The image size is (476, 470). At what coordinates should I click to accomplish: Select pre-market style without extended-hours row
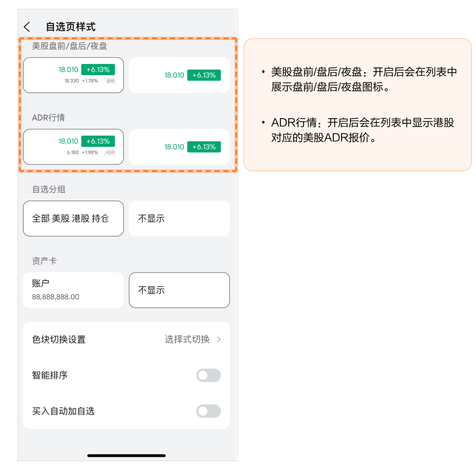179,75
